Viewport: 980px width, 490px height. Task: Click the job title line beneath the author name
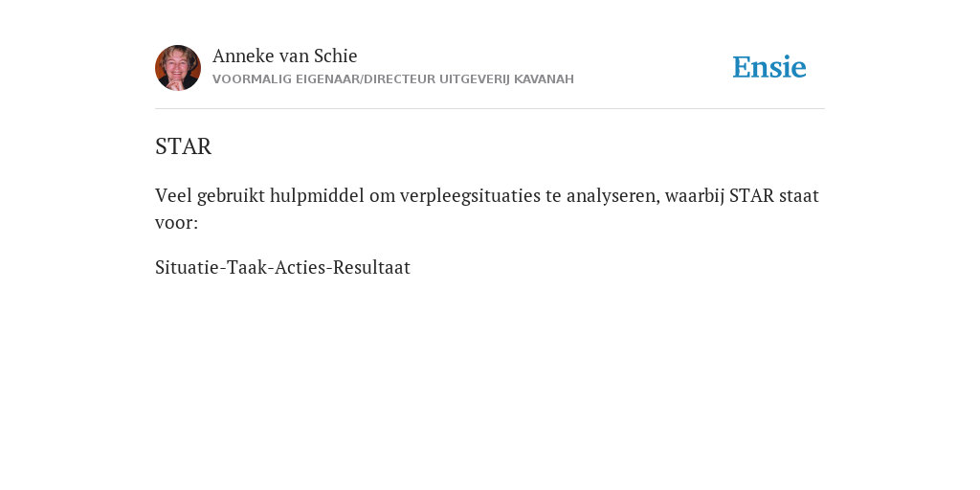[393, 79]
